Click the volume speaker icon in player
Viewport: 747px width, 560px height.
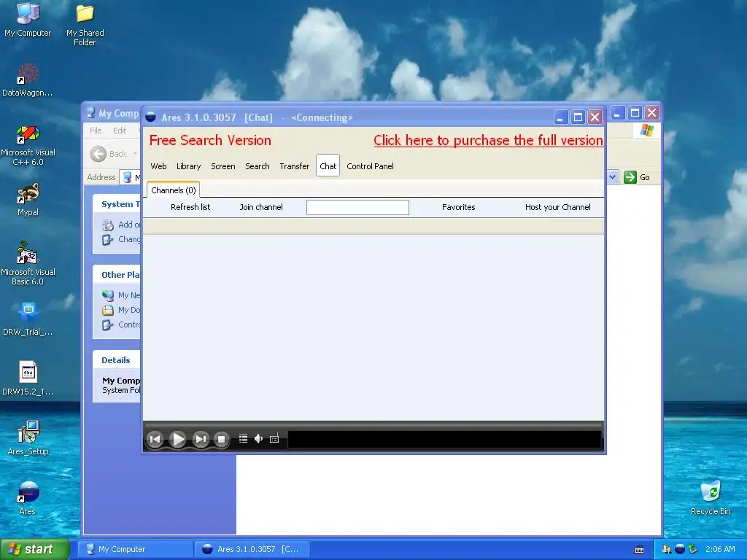tap(258, 438)
